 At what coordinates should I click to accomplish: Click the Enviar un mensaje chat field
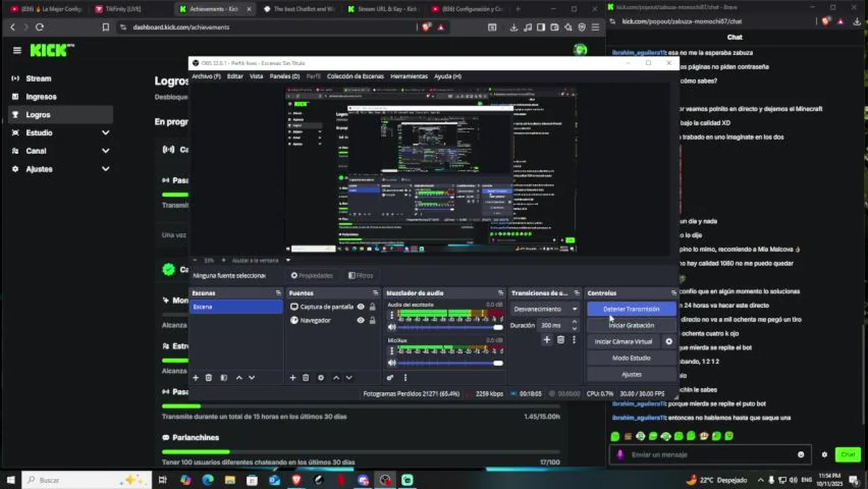[710, 454]
